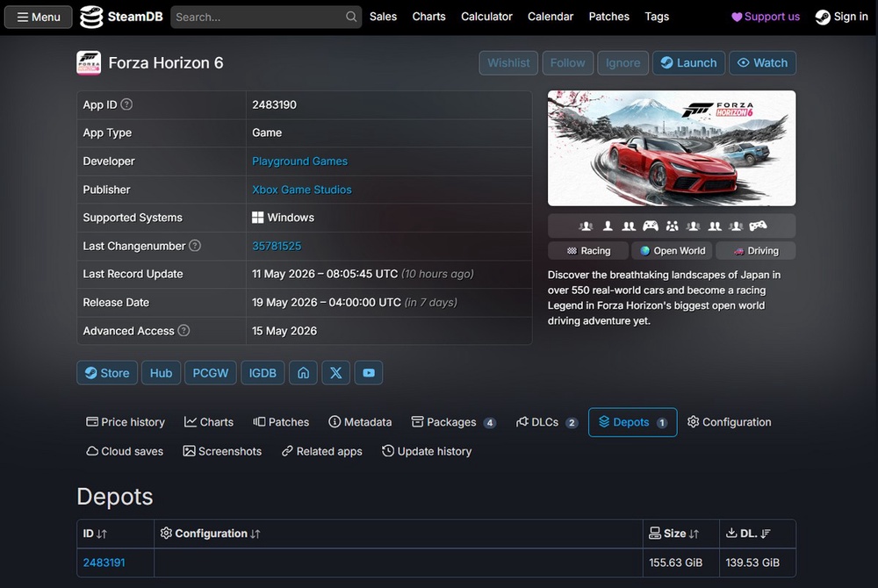The width and height of the screenshot is (878, 588).
Task: Switch to the Related apps tab
Action: 322,451
